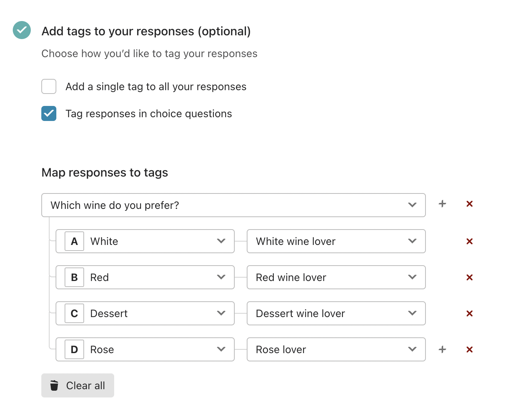Click the 'Add tags to your responses (optional)' heading
Image resolution: width=516 pixels, height=420 pixels.
pos(146,31)
